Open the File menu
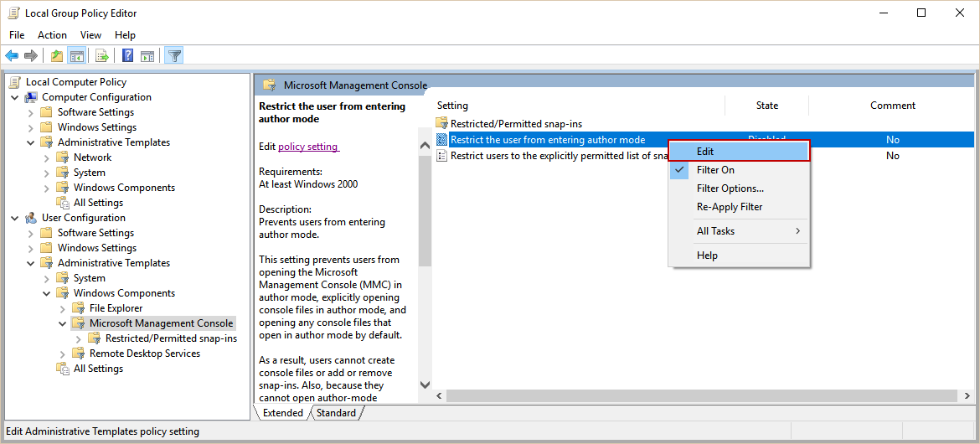 pos(17,35)
